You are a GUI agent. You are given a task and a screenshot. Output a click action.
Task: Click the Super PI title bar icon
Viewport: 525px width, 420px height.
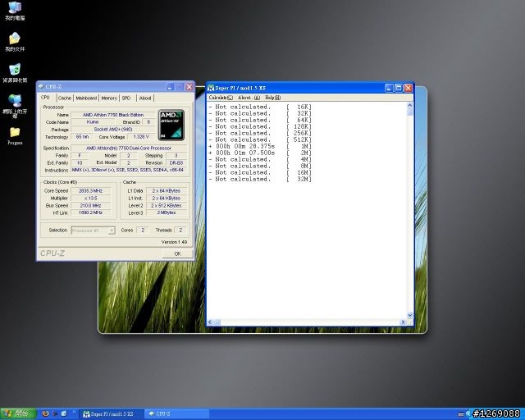211,88
